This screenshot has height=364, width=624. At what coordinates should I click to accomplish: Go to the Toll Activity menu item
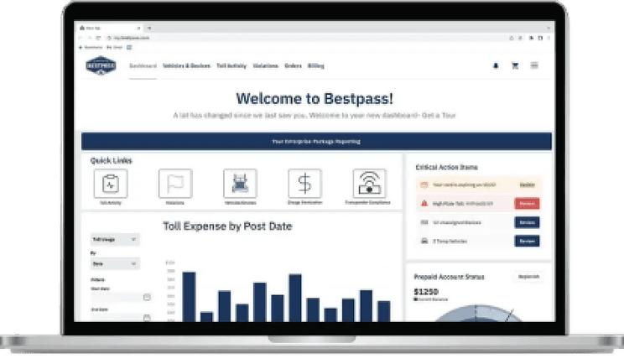click(x=231, y=65)
